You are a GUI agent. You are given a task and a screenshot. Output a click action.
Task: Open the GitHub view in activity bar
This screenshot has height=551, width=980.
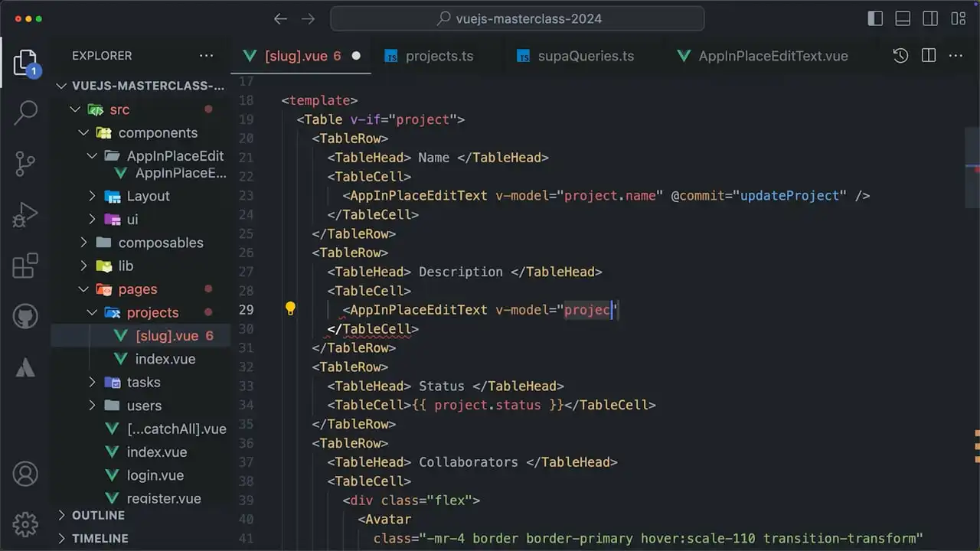click(25, 316)
